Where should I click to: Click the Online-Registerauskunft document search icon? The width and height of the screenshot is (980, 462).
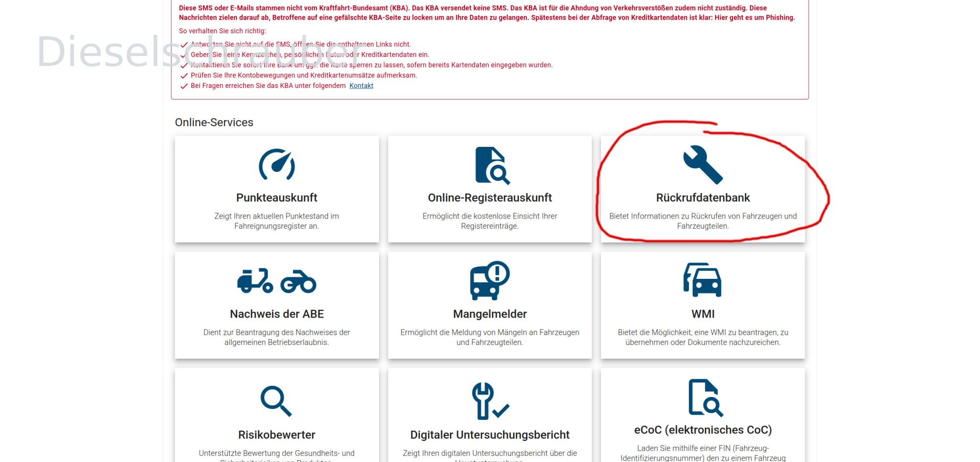492,165
